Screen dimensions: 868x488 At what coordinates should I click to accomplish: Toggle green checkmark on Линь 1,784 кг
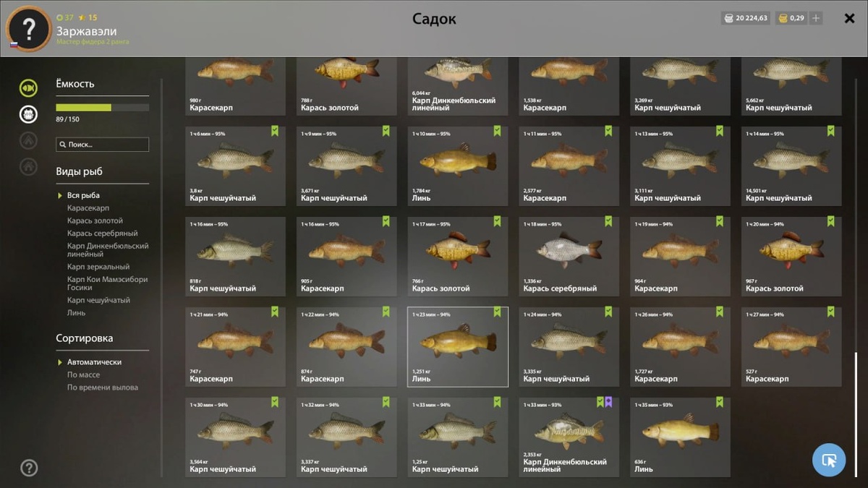tap(497, 131)
